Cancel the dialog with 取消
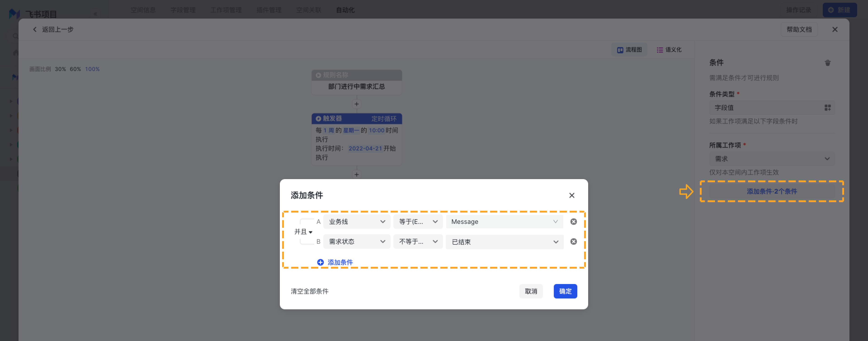Image resolution: width=868 pixels, height=341 pixels. (531, 291)
